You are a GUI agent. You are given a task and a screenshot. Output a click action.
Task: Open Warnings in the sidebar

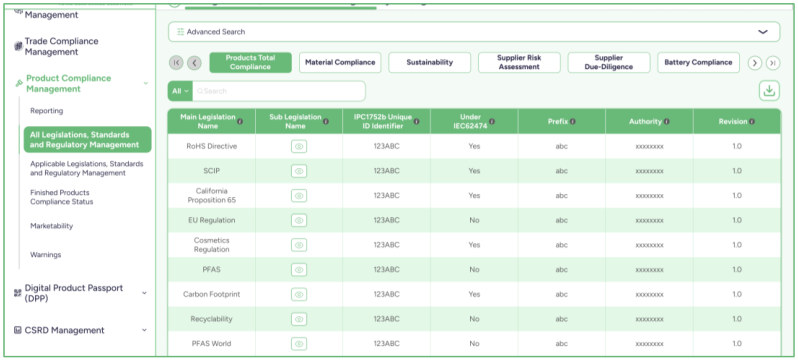[x=45, y=255]
